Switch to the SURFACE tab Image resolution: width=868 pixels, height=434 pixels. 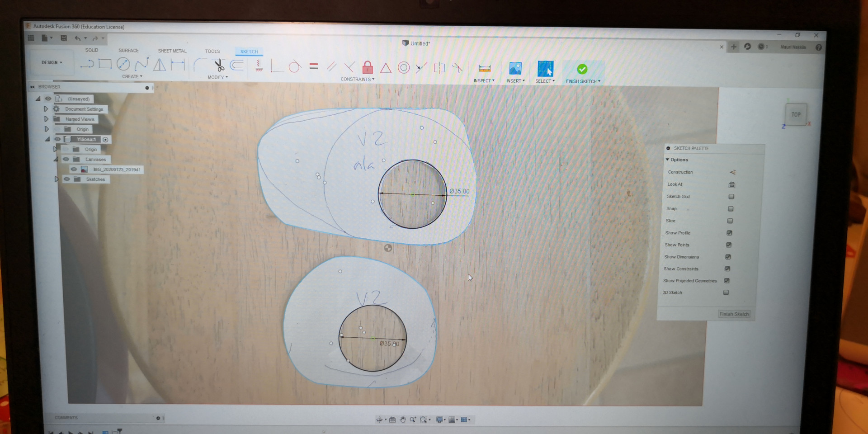point(128,51)
